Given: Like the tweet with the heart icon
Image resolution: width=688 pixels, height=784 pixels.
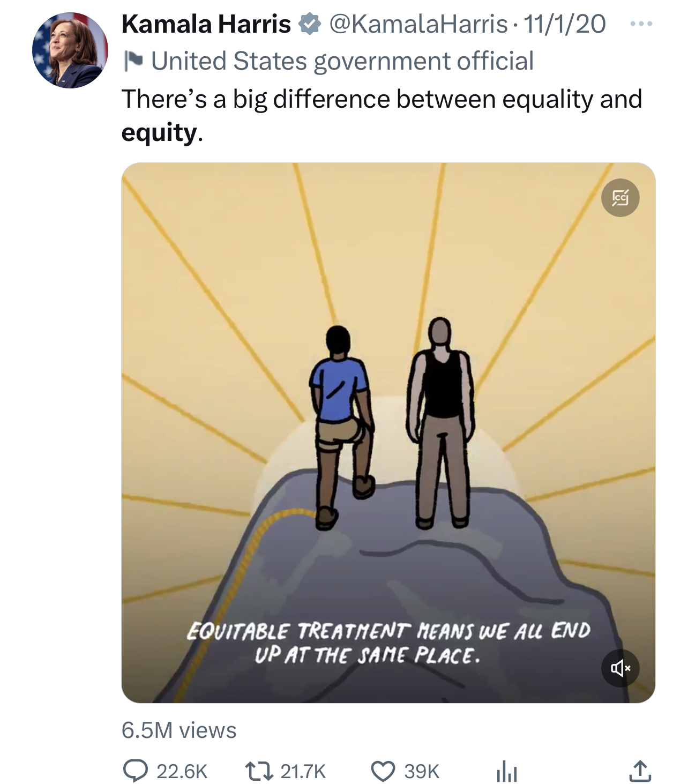Looking at the screenshot, I should (x=383, y=771).
